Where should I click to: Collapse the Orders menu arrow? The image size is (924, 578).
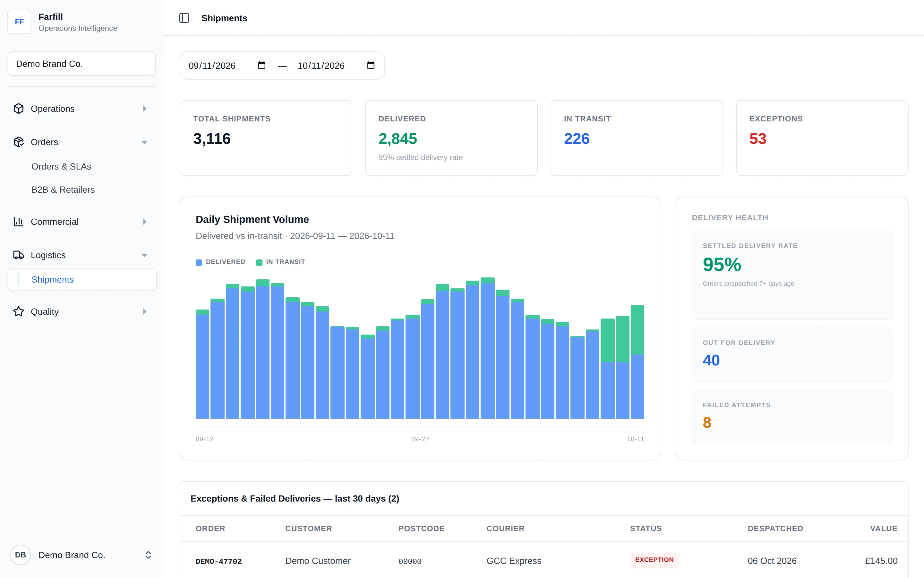144,142
